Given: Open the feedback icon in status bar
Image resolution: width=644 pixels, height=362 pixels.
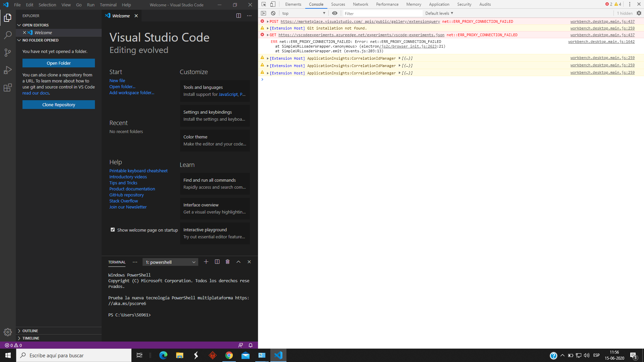Looking at the screenshot, I should (x=240, y=345).
